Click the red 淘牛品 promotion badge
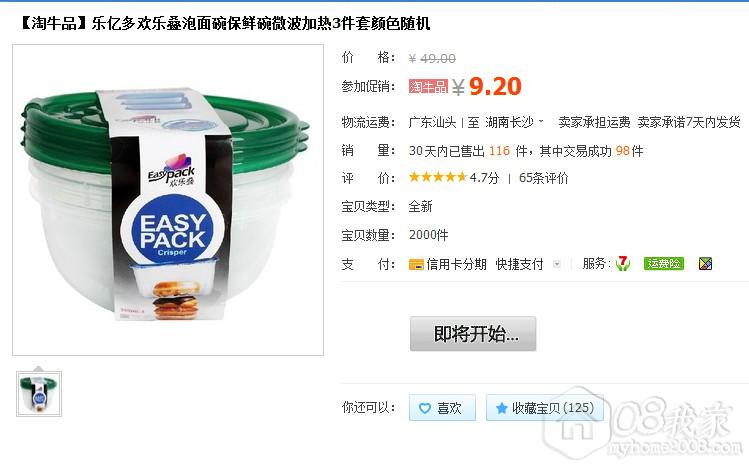The width and height of the screenshot is (749, 465). point(428,87)
